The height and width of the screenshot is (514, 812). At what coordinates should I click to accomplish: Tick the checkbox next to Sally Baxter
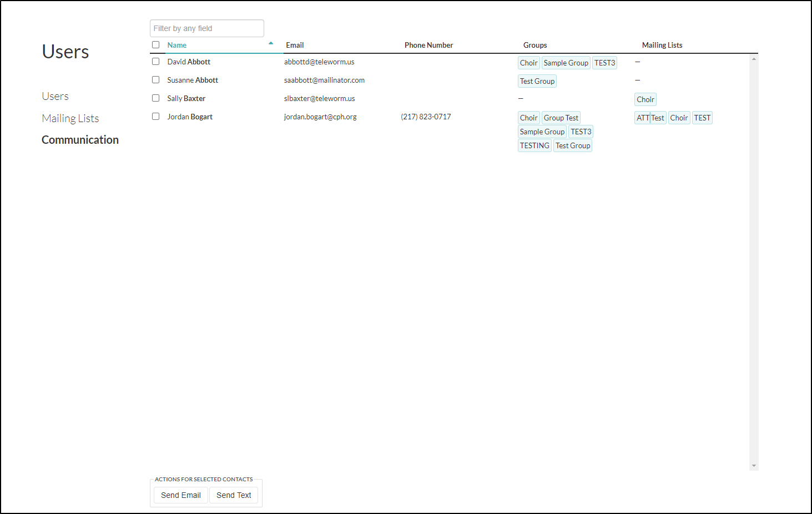click(156, 98)
